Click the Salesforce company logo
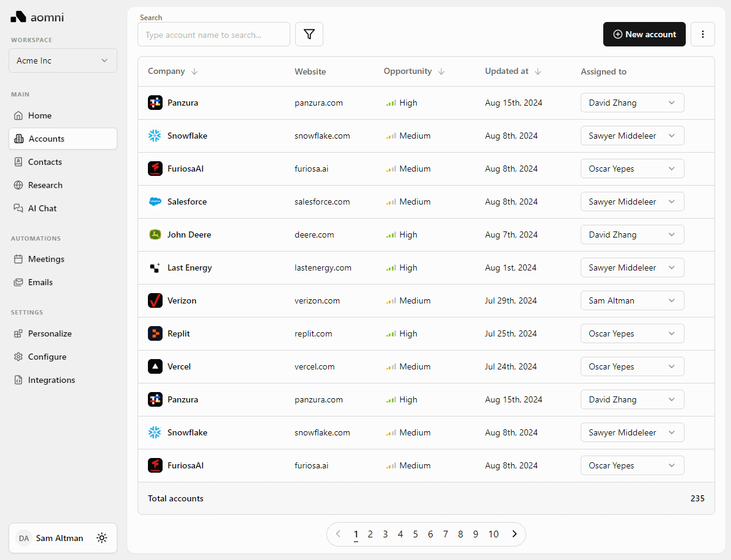Screen dimensions: 731x560 pos(155,202)
